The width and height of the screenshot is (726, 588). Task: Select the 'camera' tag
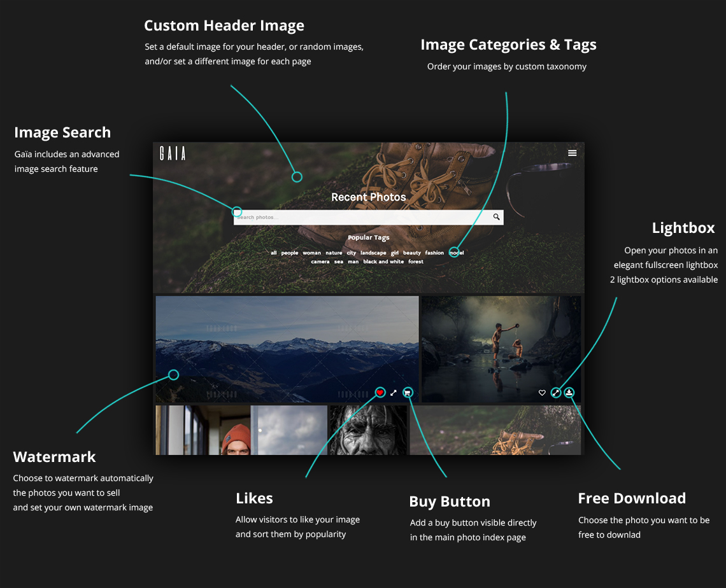coord(320,262)
